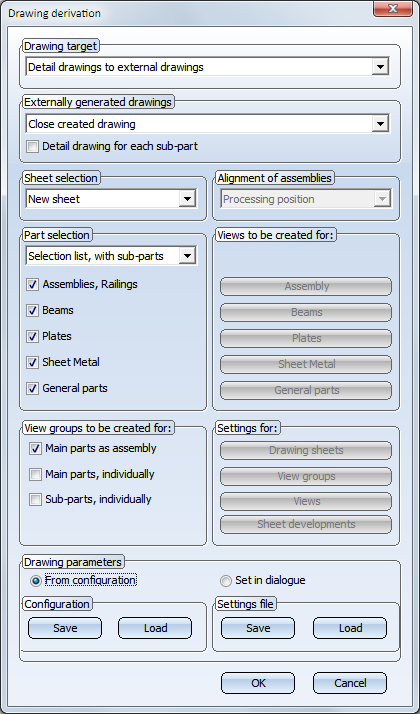Save the Settings file
Screen dimensions: 420x714
[258, 628]
